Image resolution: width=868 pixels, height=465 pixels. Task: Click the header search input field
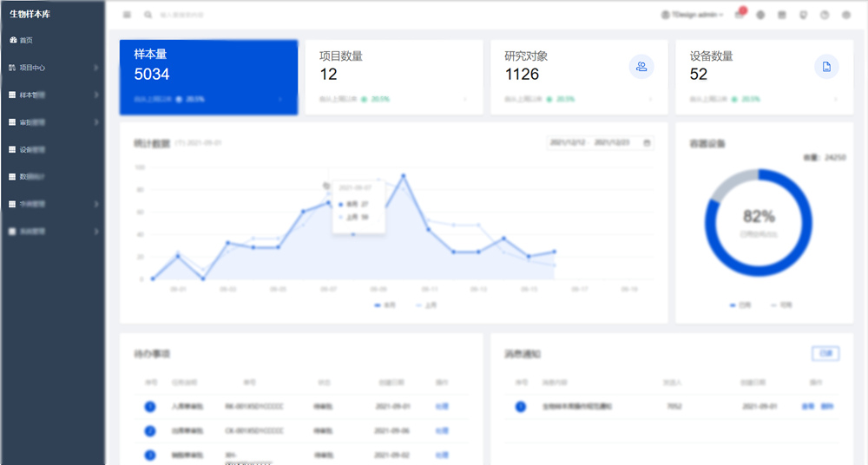coord(191,15)
